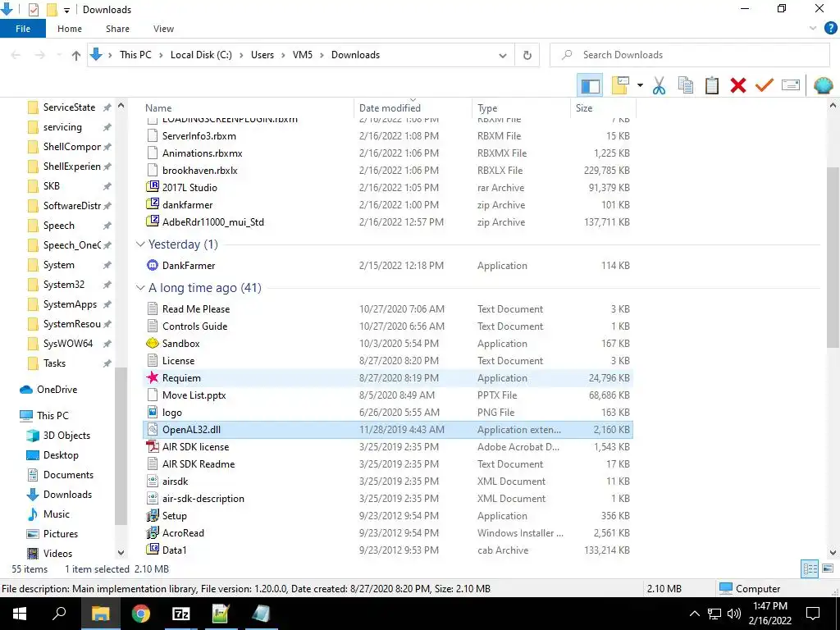Image resolution: width=840 pixels, height=630 pixels.
Task: Expand the ribbon with the chevron
Action: tap(813, 29)
